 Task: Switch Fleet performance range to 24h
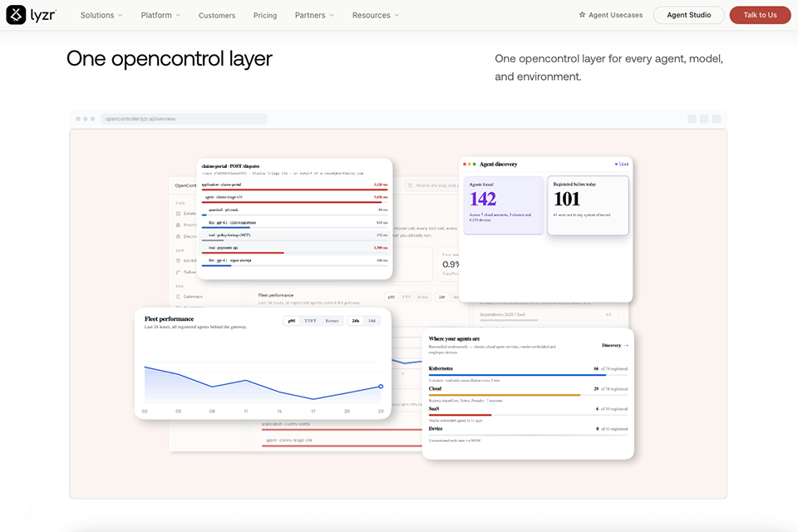coord(355,321)
